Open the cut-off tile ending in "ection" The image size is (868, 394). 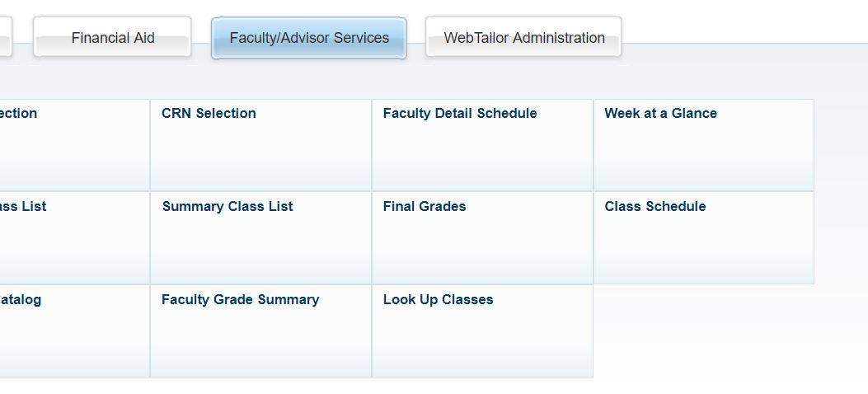(18, 114)
